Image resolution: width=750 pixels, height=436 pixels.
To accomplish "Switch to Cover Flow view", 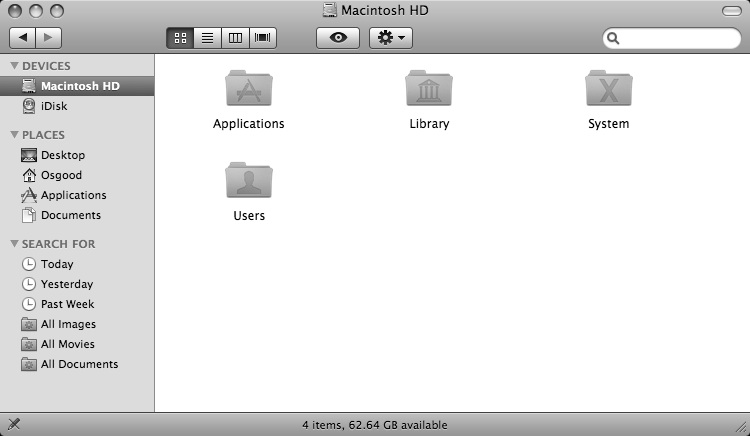I will (263, 38).
